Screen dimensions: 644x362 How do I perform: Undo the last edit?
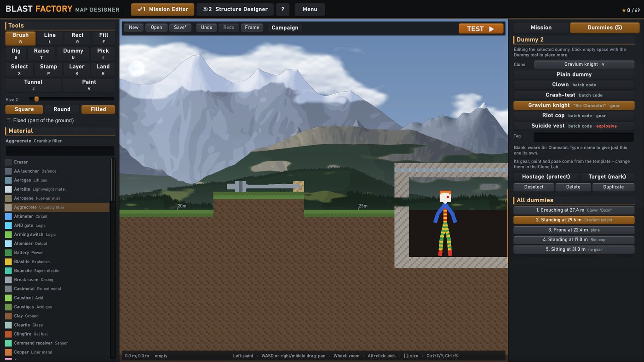point(207,28)
